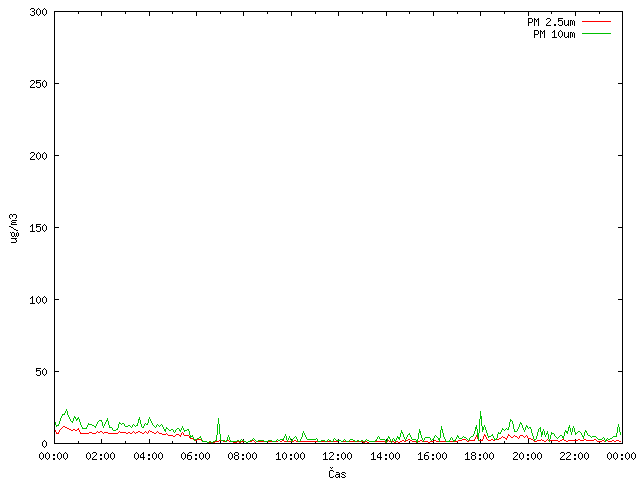Click the 22:00 time label
Screen dimensions: 640x480
pyautogui.click(x=574, y=456)
